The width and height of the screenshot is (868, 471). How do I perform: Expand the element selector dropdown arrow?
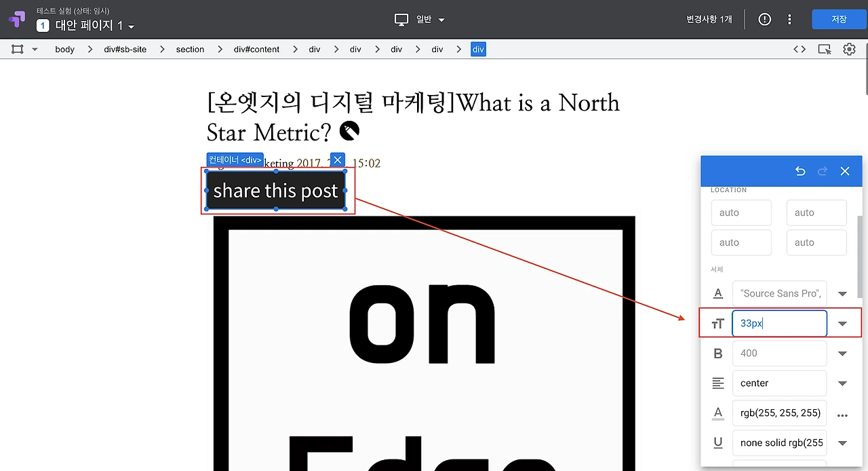35,50
